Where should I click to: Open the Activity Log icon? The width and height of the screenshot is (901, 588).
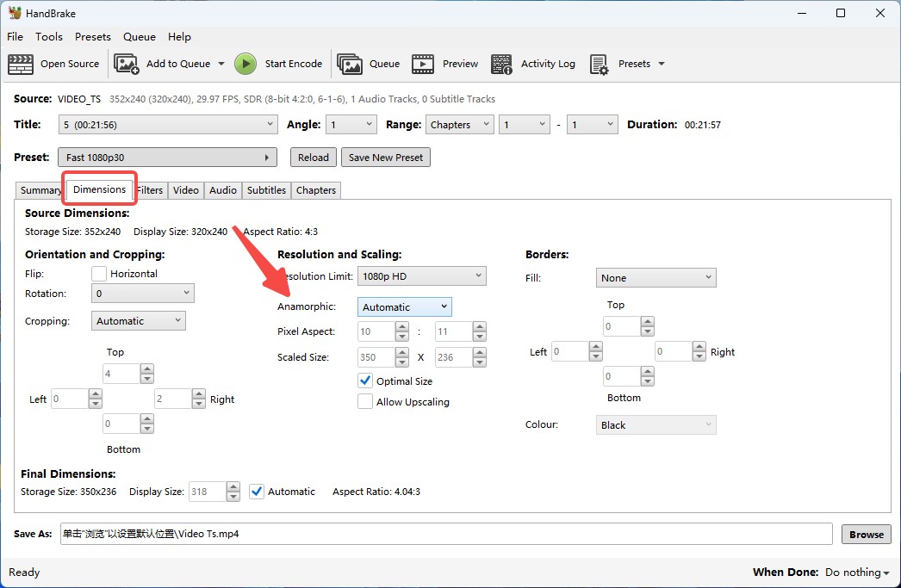coord(501,64)
